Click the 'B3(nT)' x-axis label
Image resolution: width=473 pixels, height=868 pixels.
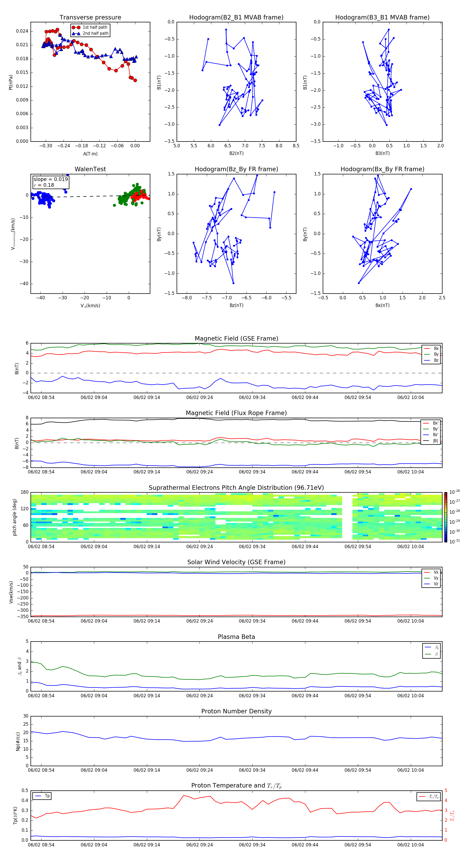(382, 153)
